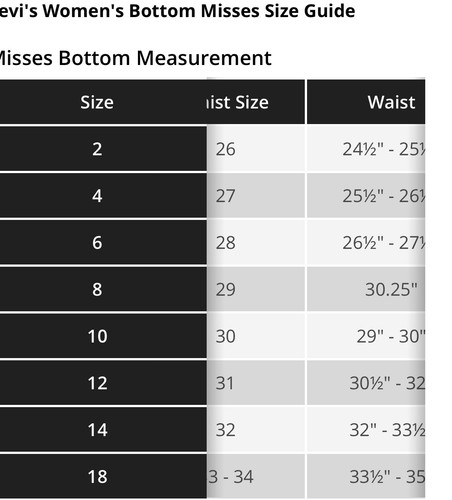452x500 pixels.
Task: Click the Waist column header
Action: click(x=366, y=102)
